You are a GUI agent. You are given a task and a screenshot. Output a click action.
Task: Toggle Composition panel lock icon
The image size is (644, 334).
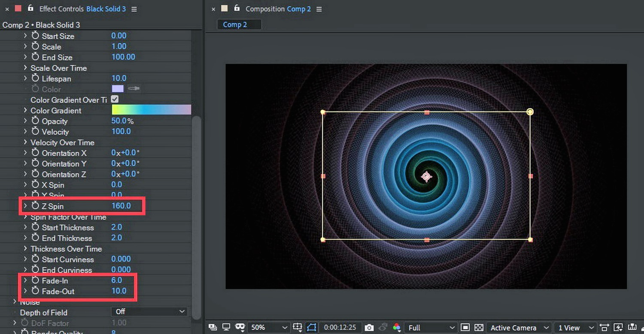pyautogui.click(x=237, y=8)
